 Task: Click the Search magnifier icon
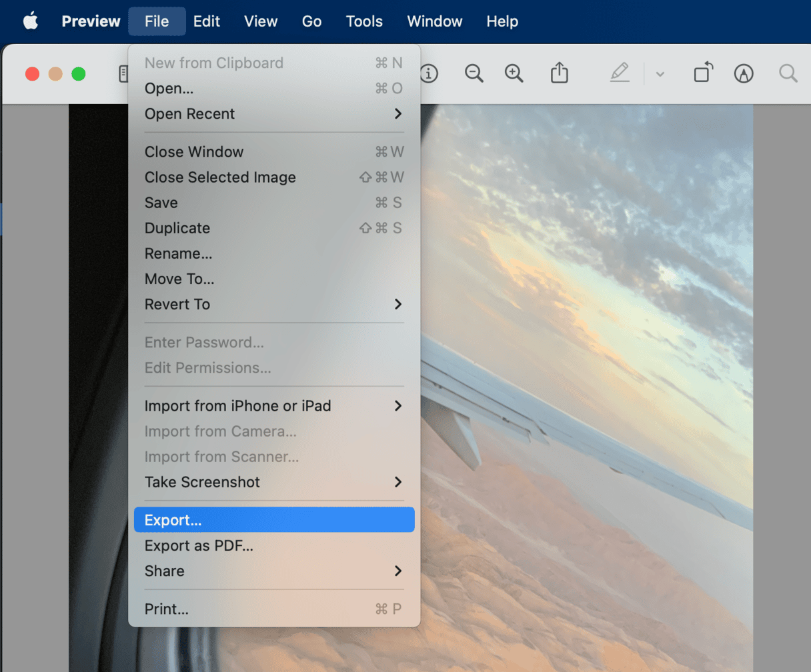coord(788,73)
